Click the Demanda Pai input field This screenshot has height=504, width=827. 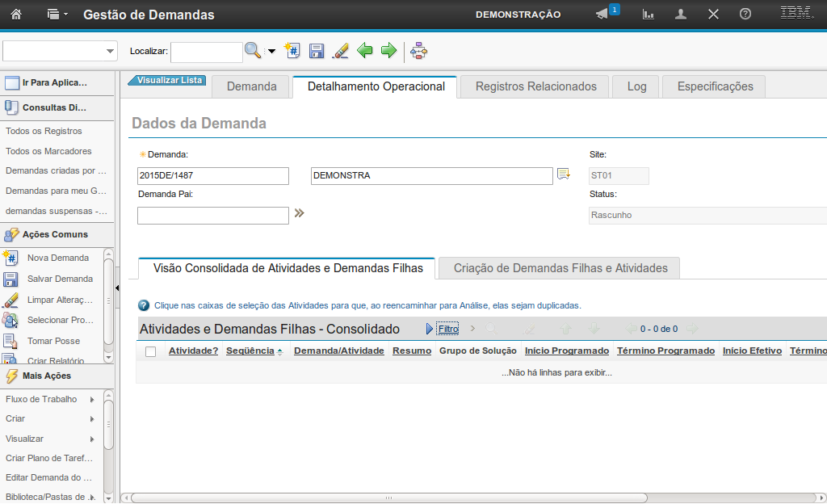click(212, 216)
